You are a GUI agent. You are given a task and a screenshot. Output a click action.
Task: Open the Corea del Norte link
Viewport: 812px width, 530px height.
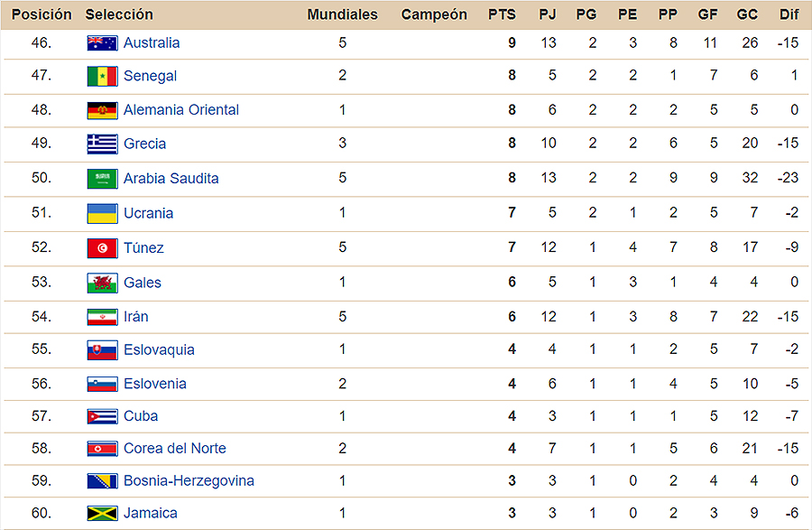[x=174, y=448]
